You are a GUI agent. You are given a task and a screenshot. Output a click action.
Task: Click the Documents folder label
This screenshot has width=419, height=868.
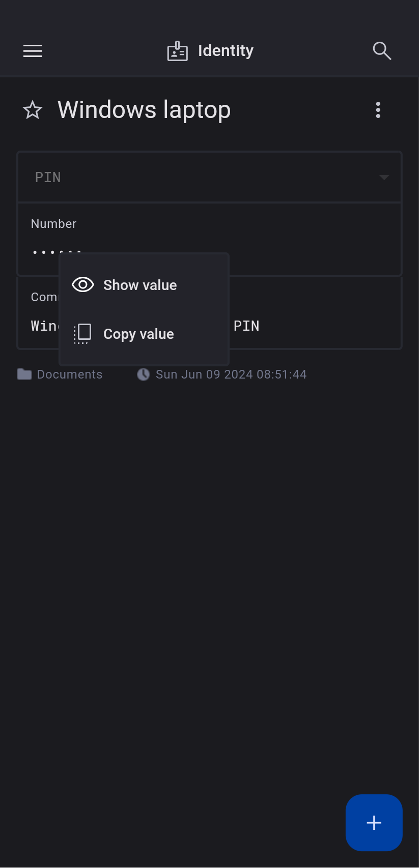pyautogui.click(x=70, y=374)
